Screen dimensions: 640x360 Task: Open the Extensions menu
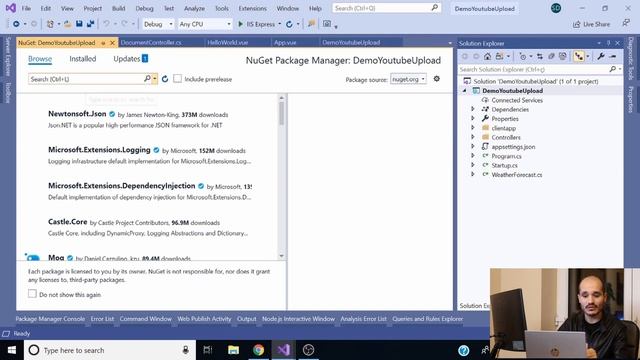252,8
